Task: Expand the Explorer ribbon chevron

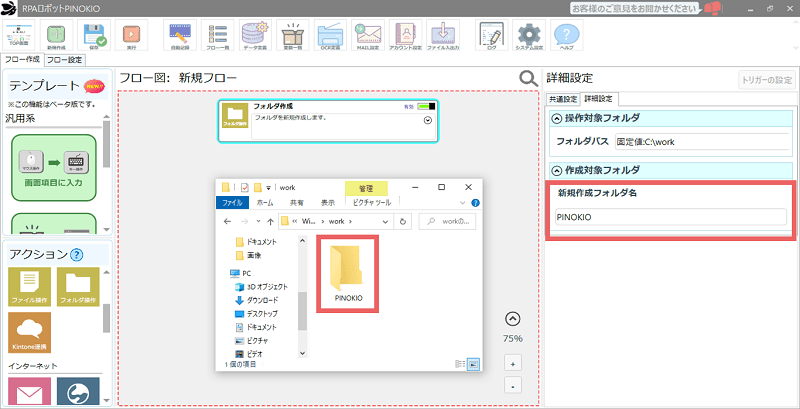Action: (x=463, y=202)
